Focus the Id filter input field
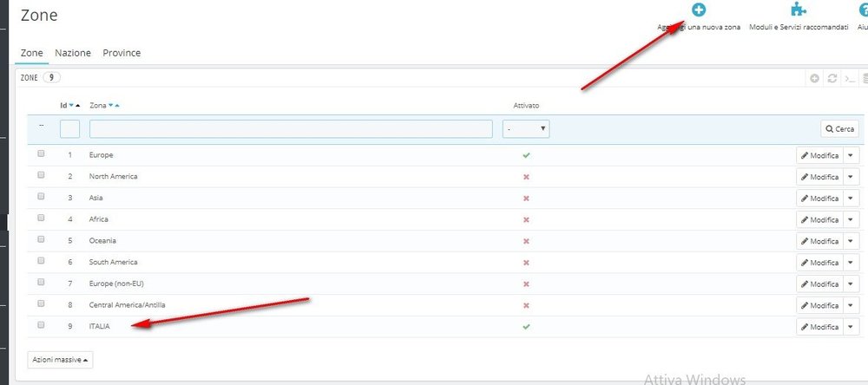Screen dimensions: 868x385 click(x=69, y=129)
